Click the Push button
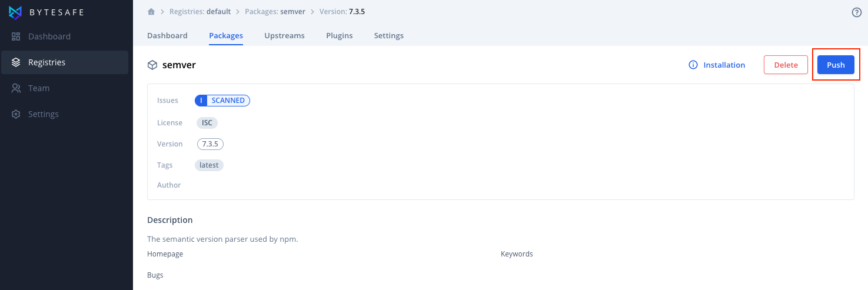 [x=836, y=65]
